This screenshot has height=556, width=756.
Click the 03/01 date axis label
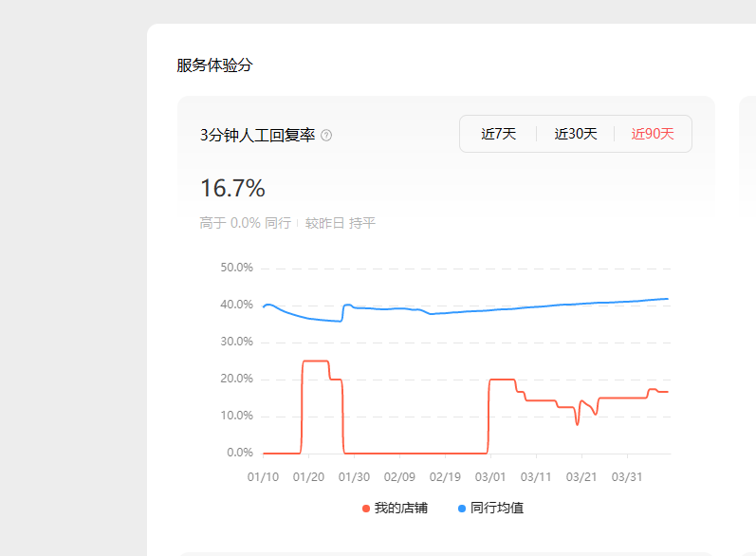tap(490, 477)
